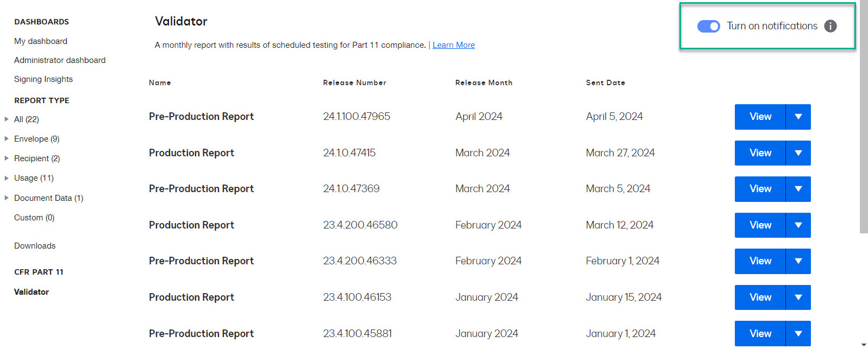
Task: View the Production Report sent January 15, 2024
Action: [x=760, y=297]
